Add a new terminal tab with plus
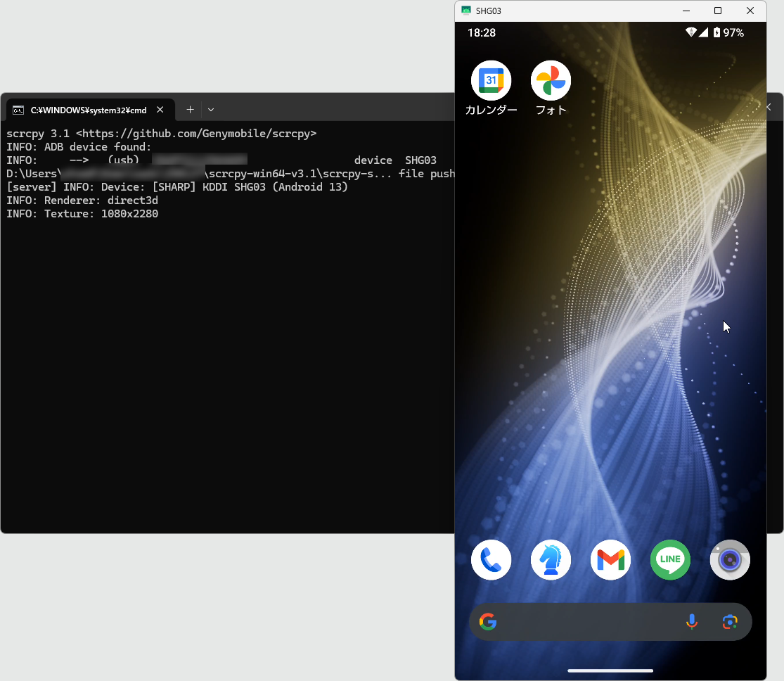This screenshot has height=681, width=784. [x=190, y=110]
